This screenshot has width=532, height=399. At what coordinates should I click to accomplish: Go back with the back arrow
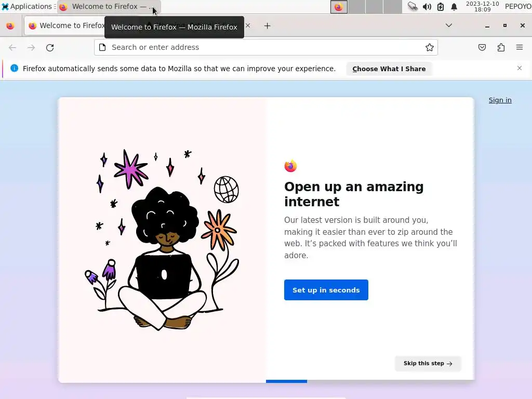(12, 47)
